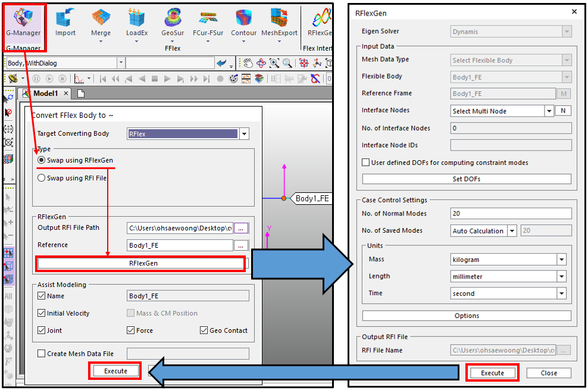Open the G-Manager ribbon icon
Screen dimensions: 588x390
pyautogui.click(x=24, y=21)
